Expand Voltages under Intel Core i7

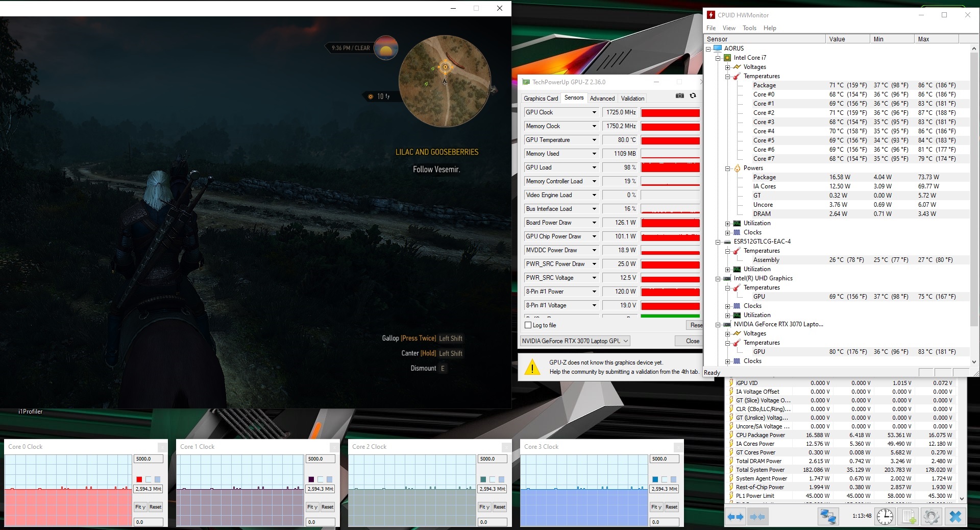pyautogui.click(x=727, y=67)
